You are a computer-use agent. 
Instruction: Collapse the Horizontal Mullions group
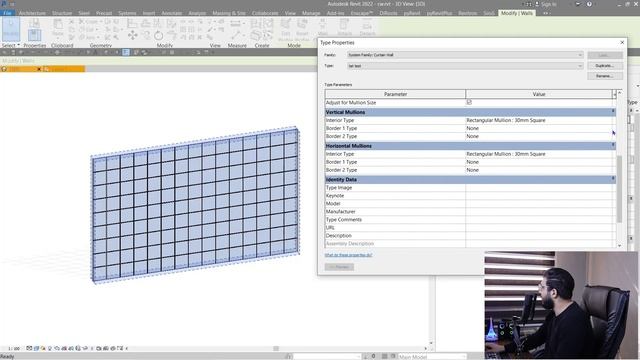pyautogui.click(x=613, y=145)
